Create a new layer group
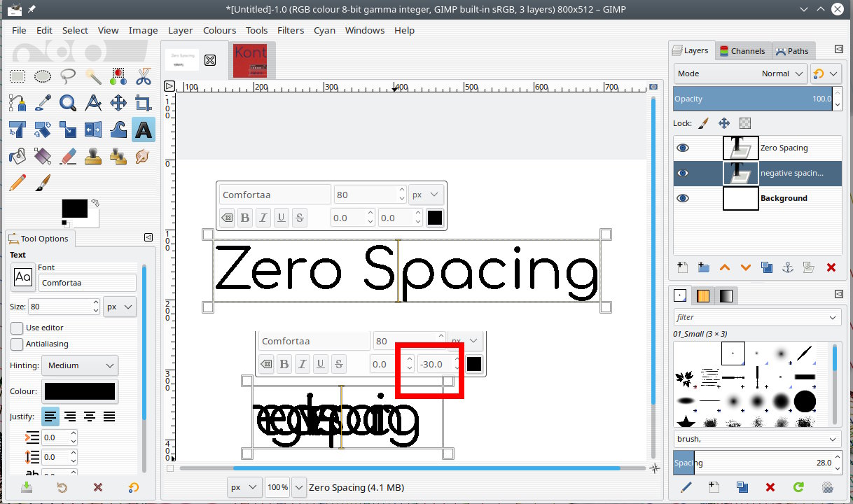This screenshot has width=853, height=504. [704, 267]
